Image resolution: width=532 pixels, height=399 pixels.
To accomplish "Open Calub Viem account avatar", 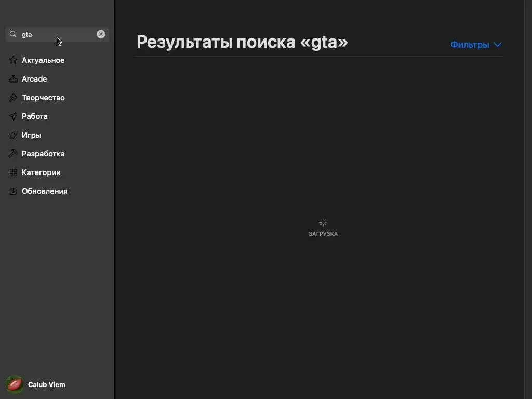I will 14,384.
